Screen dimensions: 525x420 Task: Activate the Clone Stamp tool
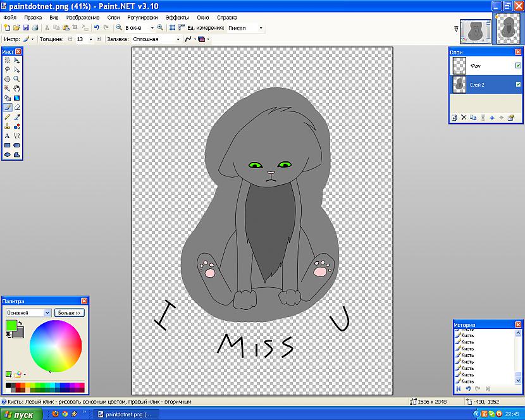click(x=8, y=127)
